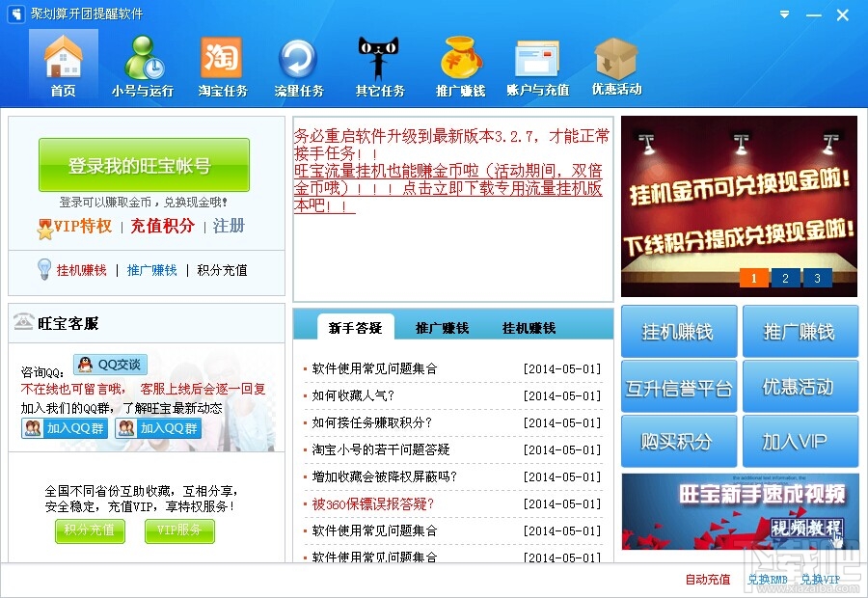Click 登录我的旺宝帐号 green button

(x=144, y=165)
